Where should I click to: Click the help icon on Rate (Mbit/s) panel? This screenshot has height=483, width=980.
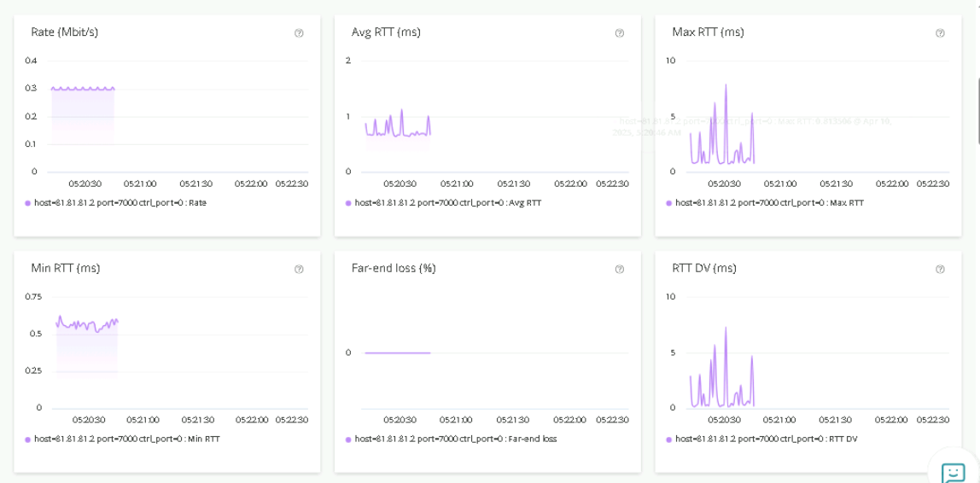[x=299, y=33]
